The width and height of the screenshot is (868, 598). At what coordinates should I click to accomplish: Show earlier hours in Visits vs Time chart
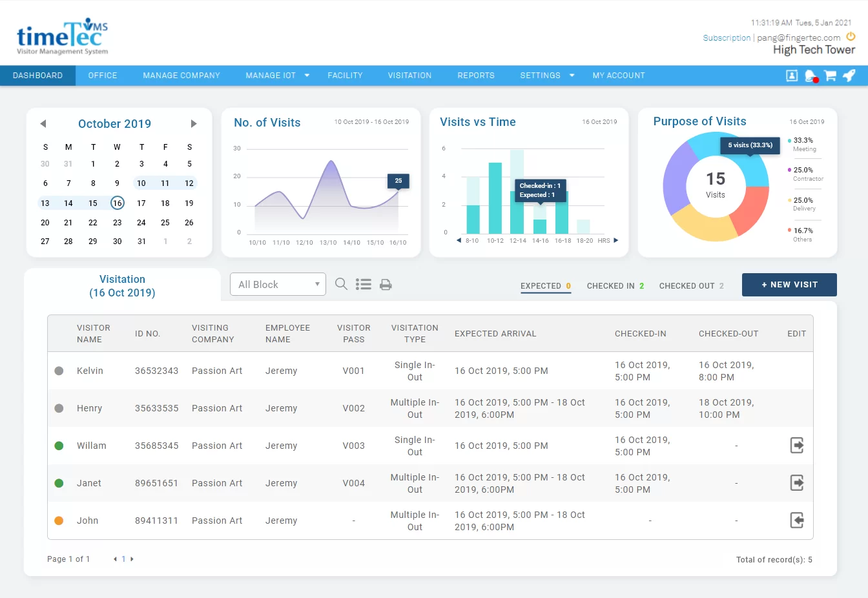pos(459,240)
